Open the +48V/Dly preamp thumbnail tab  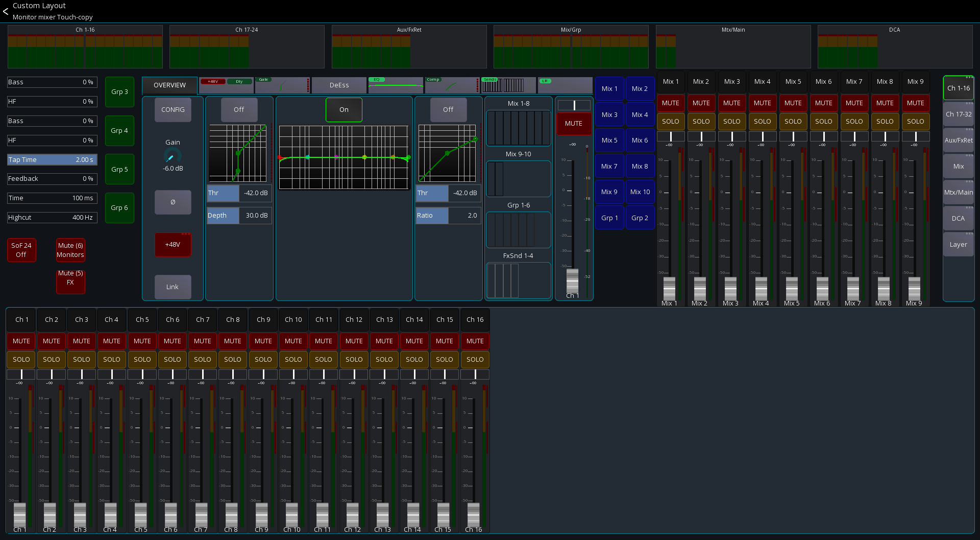pyautogui.click(x=226, y=85)
